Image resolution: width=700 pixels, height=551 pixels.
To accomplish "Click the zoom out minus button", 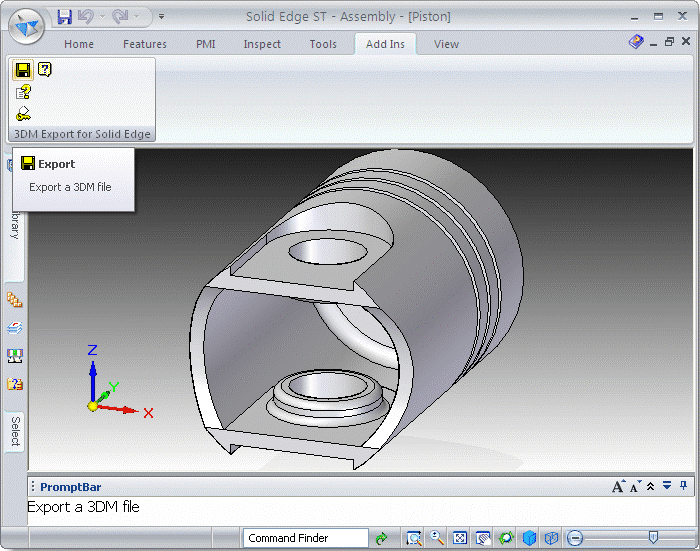I will tap(575, 538).
